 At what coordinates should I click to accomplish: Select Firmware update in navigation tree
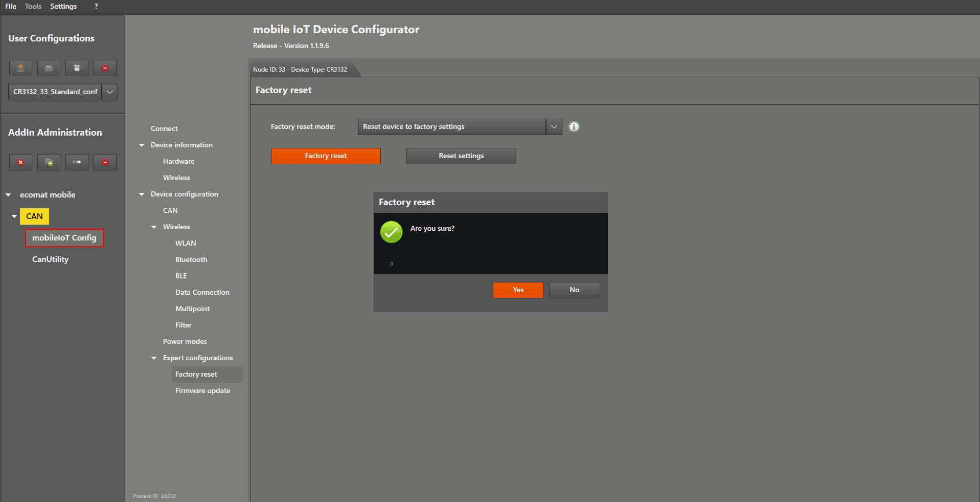point(202,391)
